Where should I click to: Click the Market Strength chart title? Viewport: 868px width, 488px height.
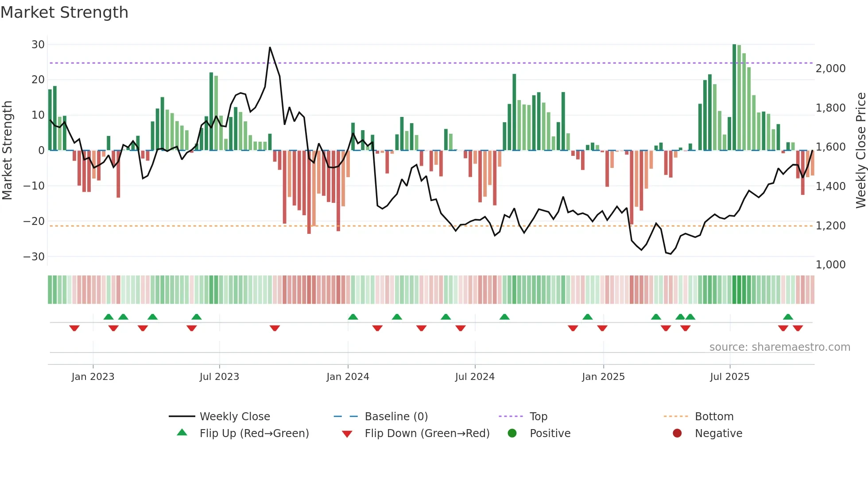pos(65,12)
